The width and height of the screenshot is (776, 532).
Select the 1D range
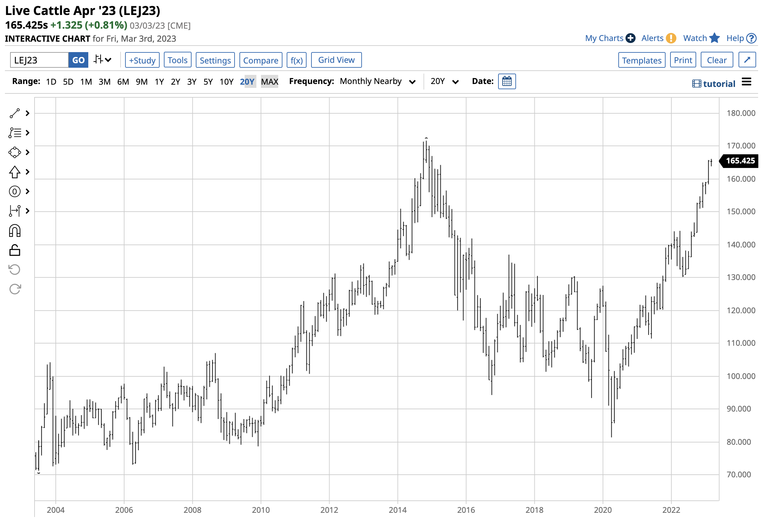(51, 82)
